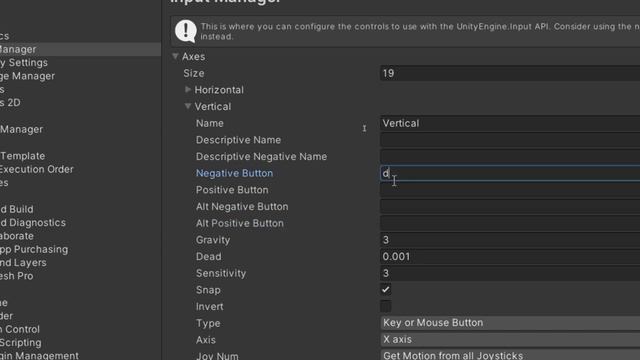Select Tags and Layers category

coord(23,263)
